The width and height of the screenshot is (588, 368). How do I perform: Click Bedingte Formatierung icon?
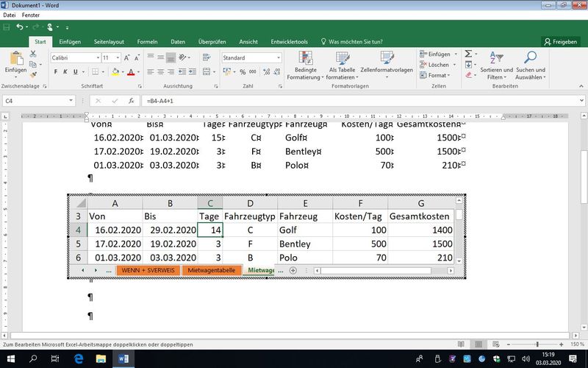304,66
